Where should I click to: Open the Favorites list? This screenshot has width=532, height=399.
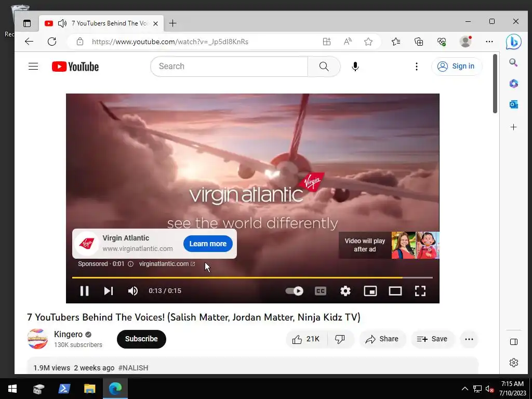[395, 42]
